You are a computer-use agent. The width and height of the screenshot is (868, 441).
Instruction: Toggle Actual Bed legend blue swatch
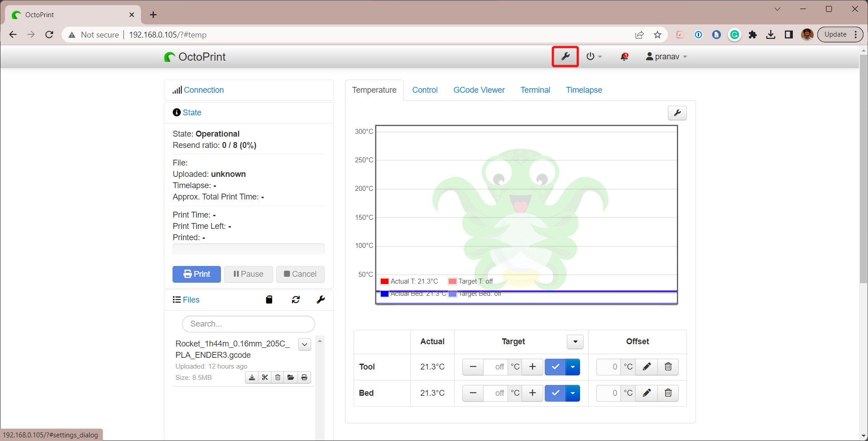click(x=384, y=294)
